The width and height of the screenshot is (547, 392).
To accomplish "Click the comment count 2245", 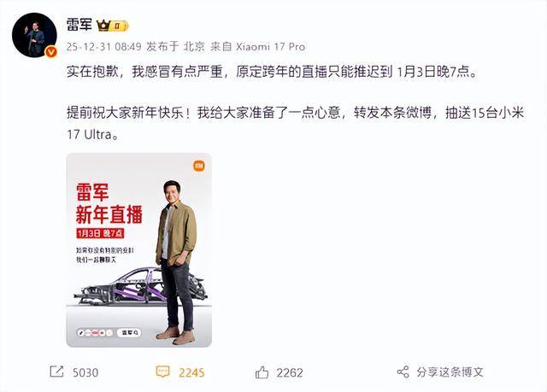I will click(191, 372).
